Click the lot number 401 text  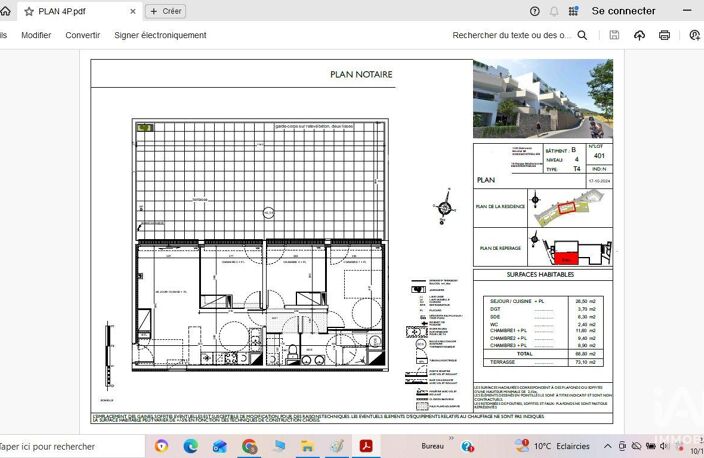599,156
